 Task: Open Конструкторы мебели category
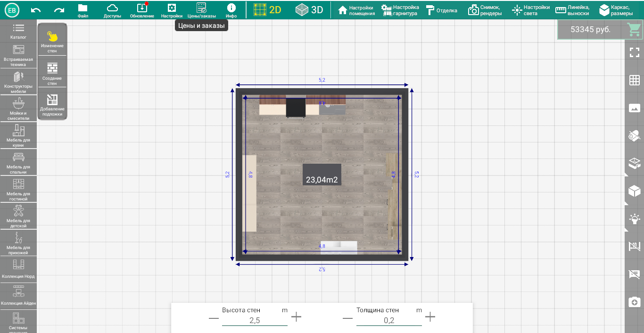[x=18, y=82]
